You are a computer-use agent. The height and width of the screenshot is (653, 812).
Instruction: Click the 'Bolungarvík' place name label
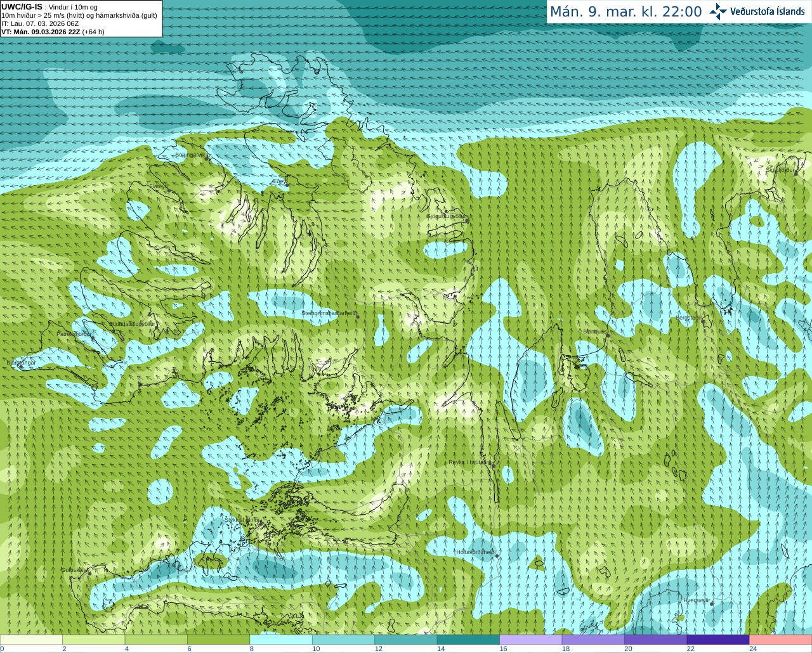click(x=190, y=155)
